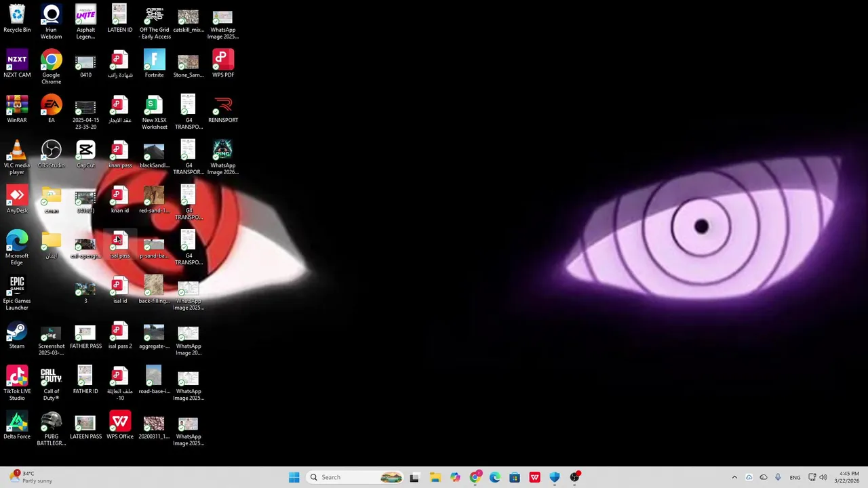This screenshot has width=868, height=488.
Task: Open WPS Office from the taskbar
Action: pyautogui.click(x=535, y=477)
